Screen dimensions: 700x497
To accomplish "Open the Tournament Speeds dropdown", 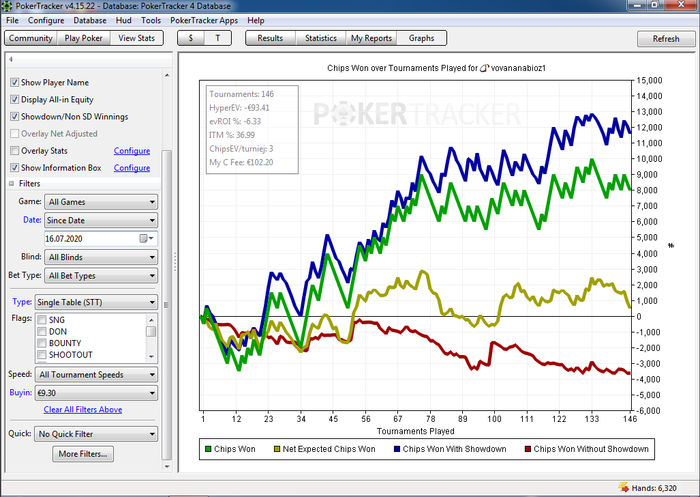I will pos(96,374).
